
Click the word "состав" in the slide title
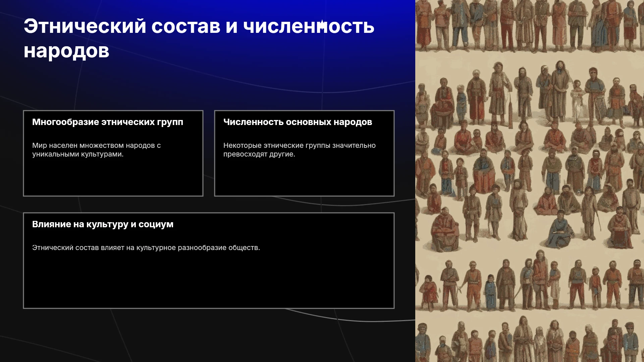[186, 26]
